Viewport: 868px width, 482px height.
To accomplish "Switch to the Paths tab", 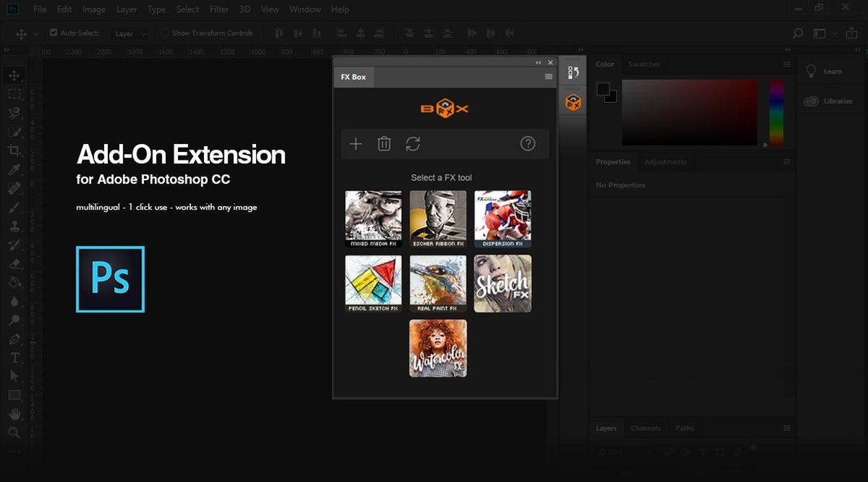I will [685, 428].
